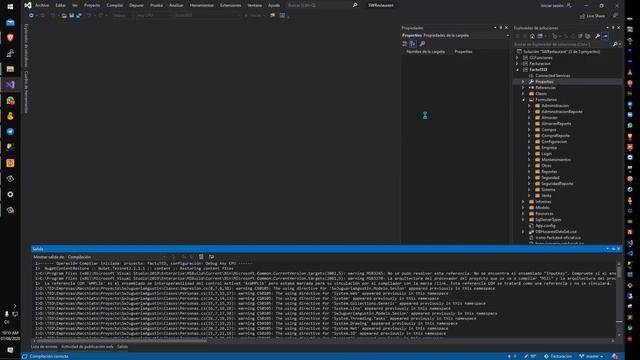Toggle Word Wrap in Output window
Screen dimensions: 640x360
(211, 257)
